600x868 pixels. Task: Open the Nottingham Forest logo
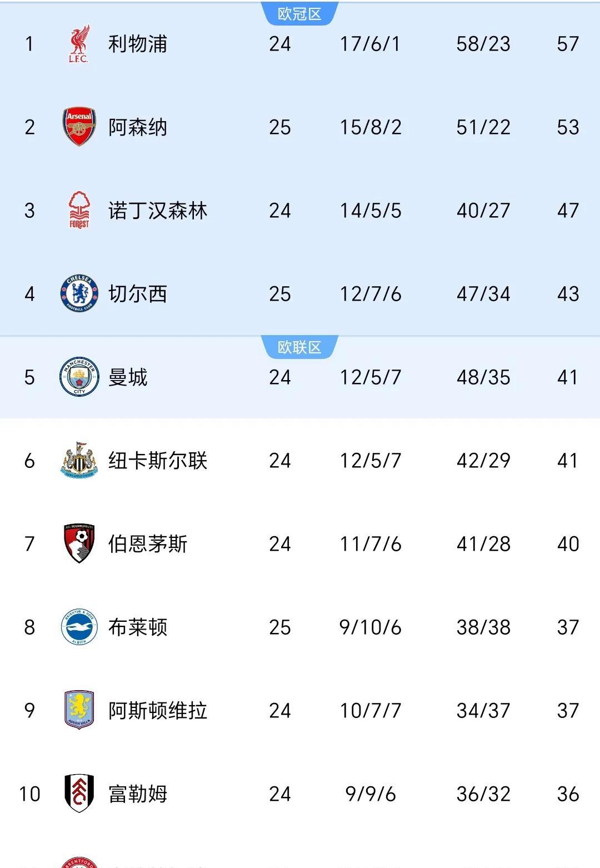(x=79, y=210)
